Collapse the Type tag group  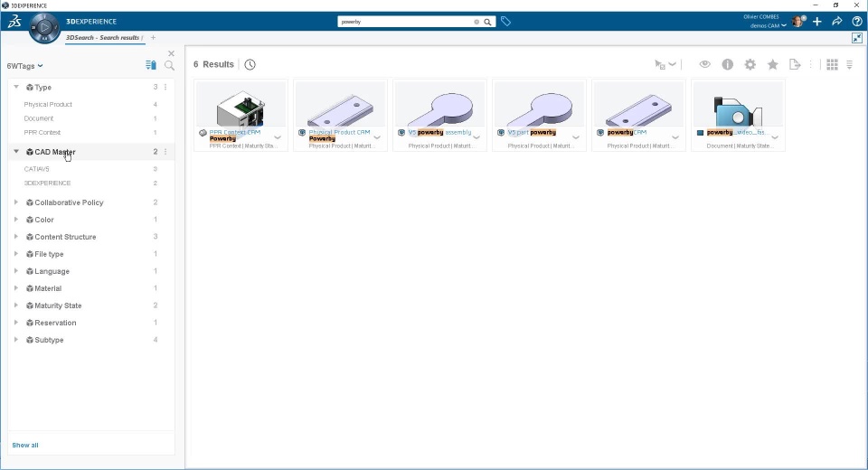pyautogui.click(x=16, y=87)
